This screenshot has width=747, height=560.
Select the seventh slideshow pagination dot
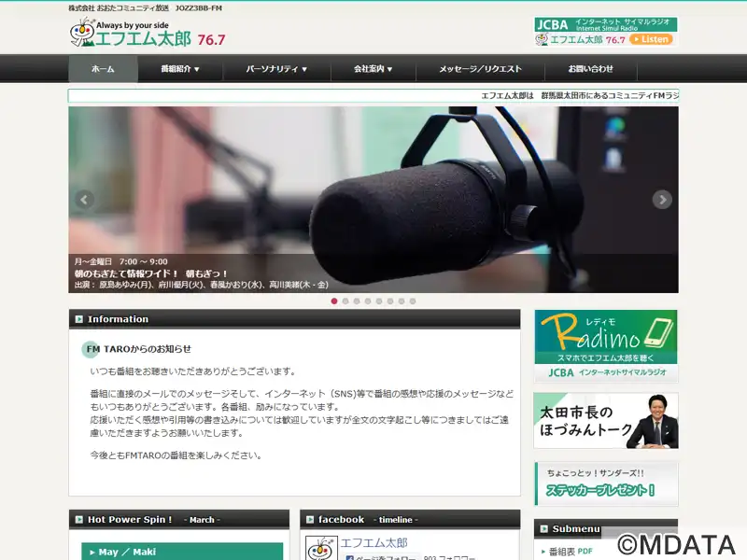[x=402, y=301]
